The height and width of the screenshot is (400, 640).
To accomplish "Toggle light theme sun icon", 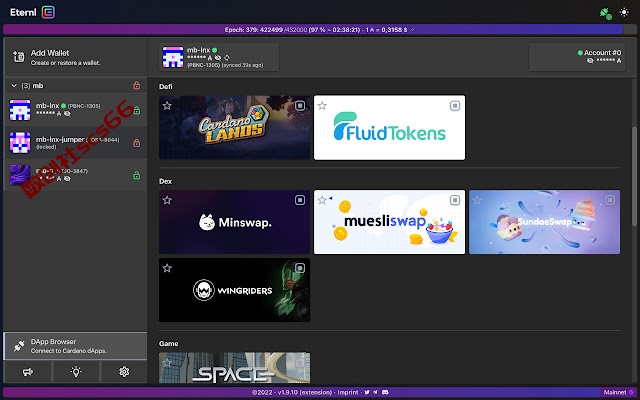I will tap(624, 12).
